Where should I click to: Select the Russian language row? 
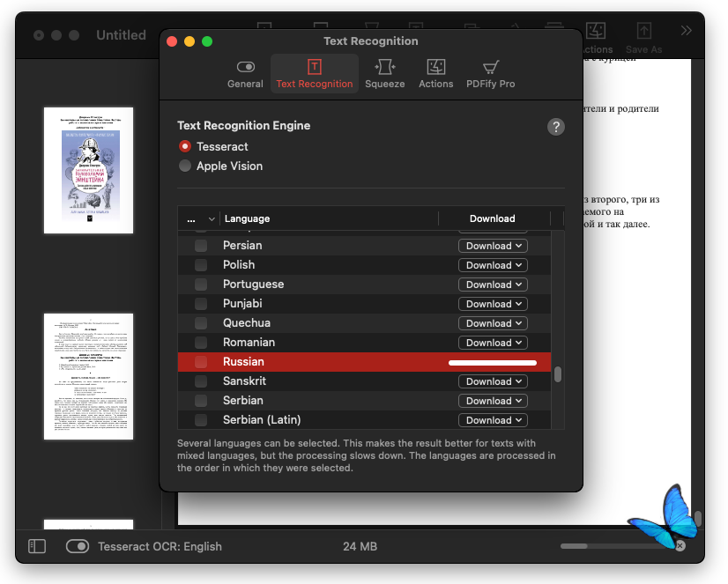[364, 362]
